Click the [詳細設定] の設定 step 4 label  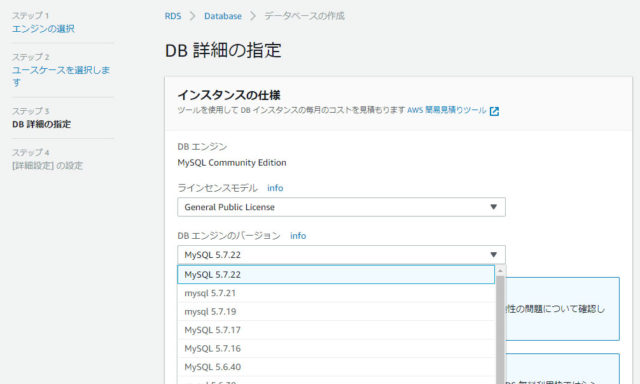pos(47,165)
